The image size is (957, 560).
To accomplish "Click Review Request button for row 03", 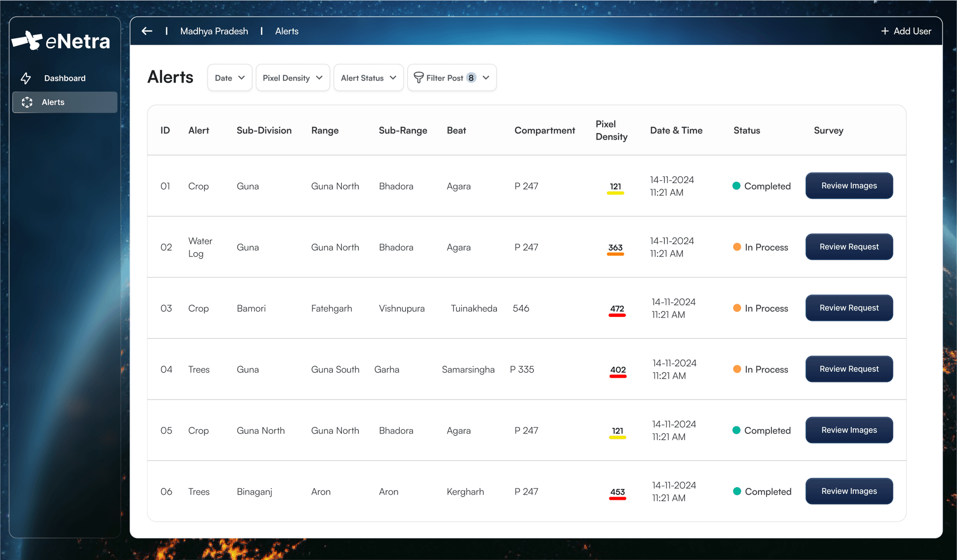I will point(849,308).
